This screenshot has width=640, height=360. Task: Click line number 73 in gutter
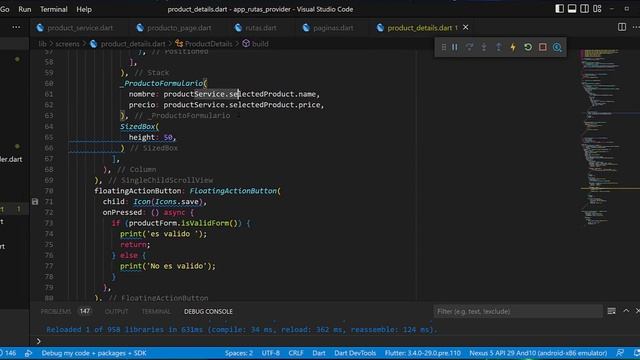pyautogui.click(x=49, y=223)
